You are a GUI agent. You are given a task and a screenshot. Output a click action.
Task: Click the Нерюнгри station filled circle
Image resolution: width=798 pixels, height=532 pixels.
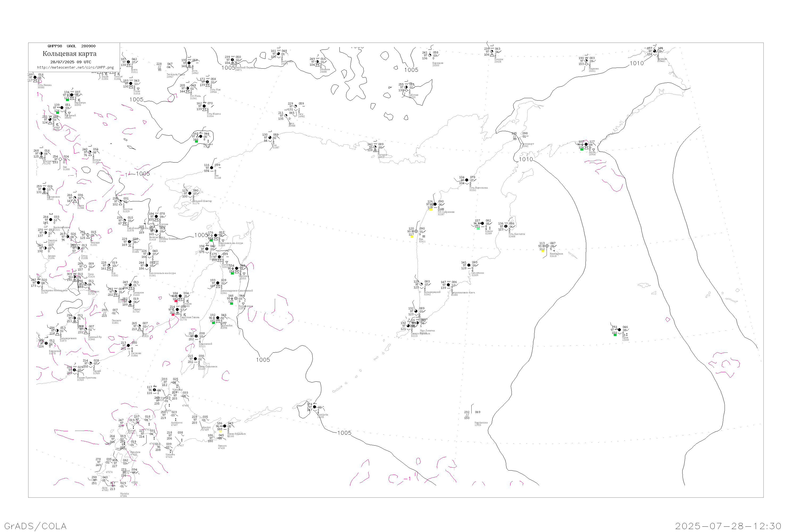[x=72, y=95]
